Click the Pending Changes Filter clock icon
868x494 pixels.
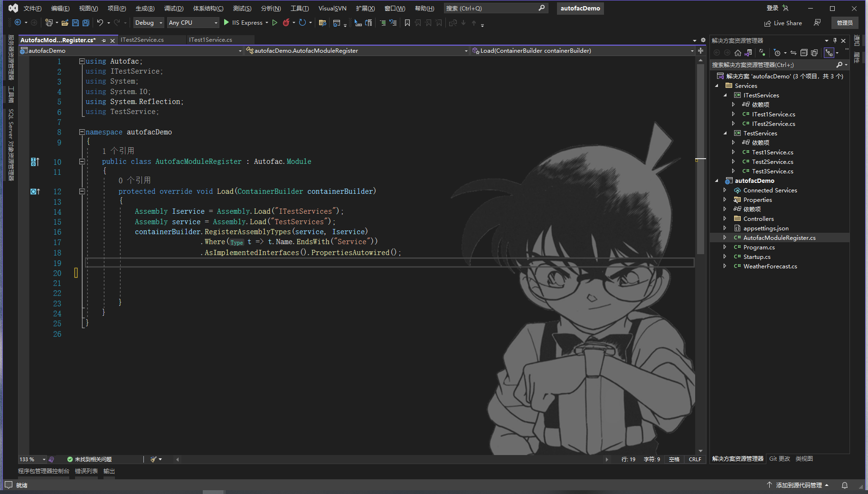click(x=777, y=53)
